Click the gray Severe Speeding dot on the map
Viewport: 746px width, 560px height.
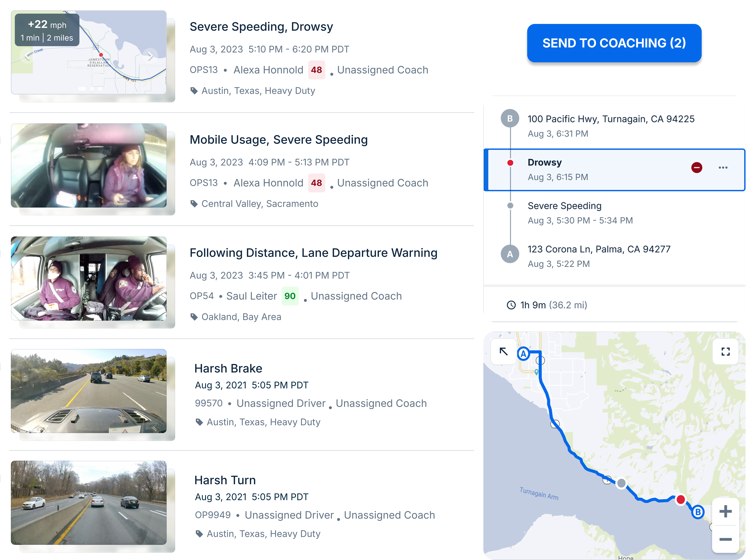tap(621, 483)
